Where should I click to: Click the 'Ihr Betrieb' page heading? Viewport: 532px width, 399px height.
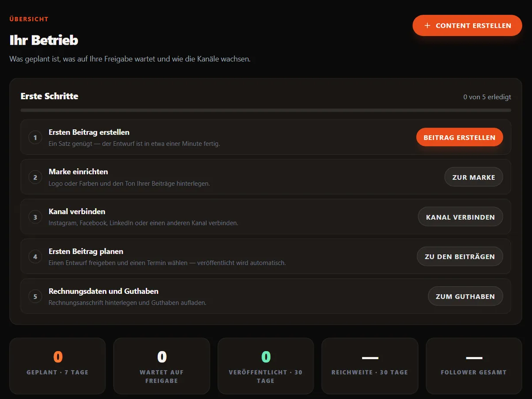click(x=44, y=40)
